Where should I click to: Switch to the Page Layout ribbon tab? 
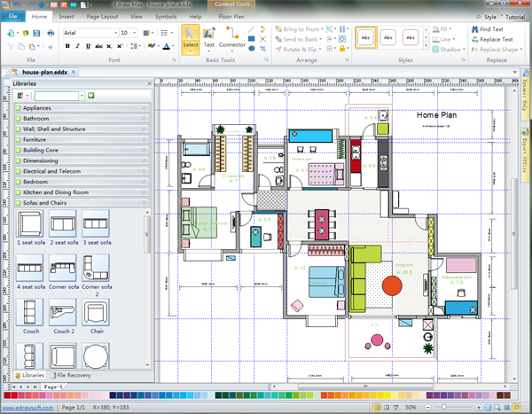tap(103, 16)
